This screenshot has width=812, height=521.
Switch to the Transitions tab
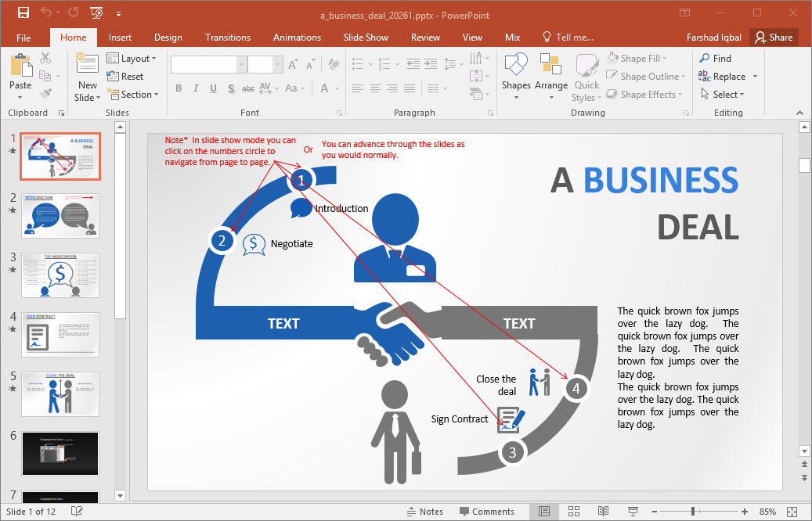(228, 38)
